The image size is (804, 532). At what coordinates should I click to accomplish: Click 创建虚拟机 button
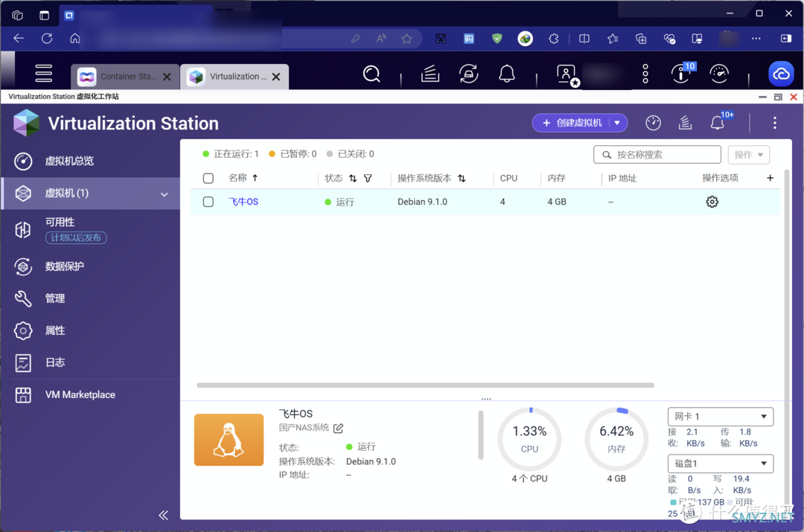click(x=572, y=123)
